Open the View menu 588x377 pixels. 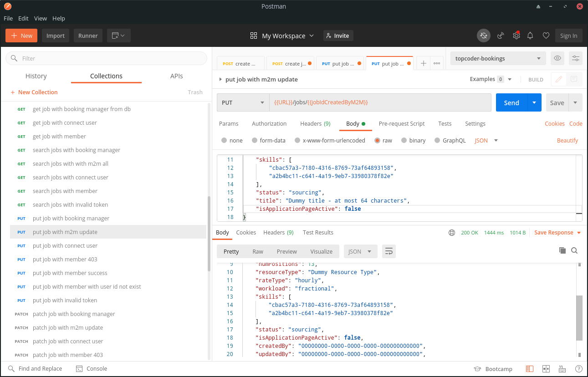tap(41, 18)
